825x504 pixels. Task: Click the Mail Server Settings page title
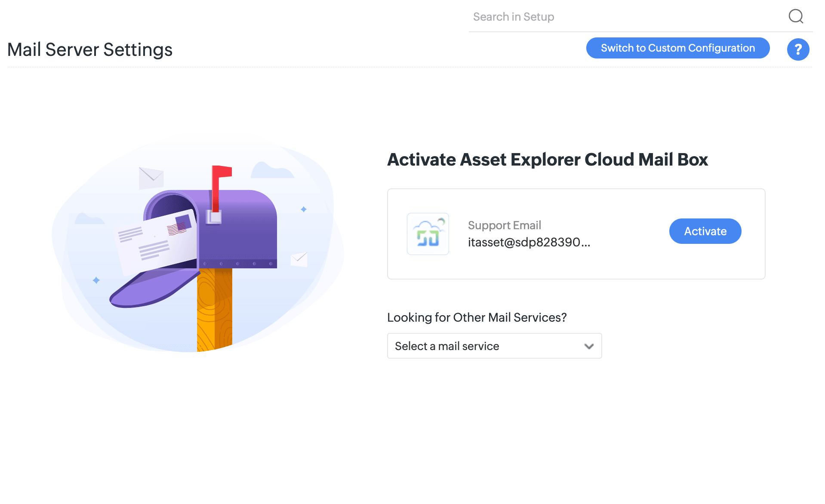pos(90,50)
